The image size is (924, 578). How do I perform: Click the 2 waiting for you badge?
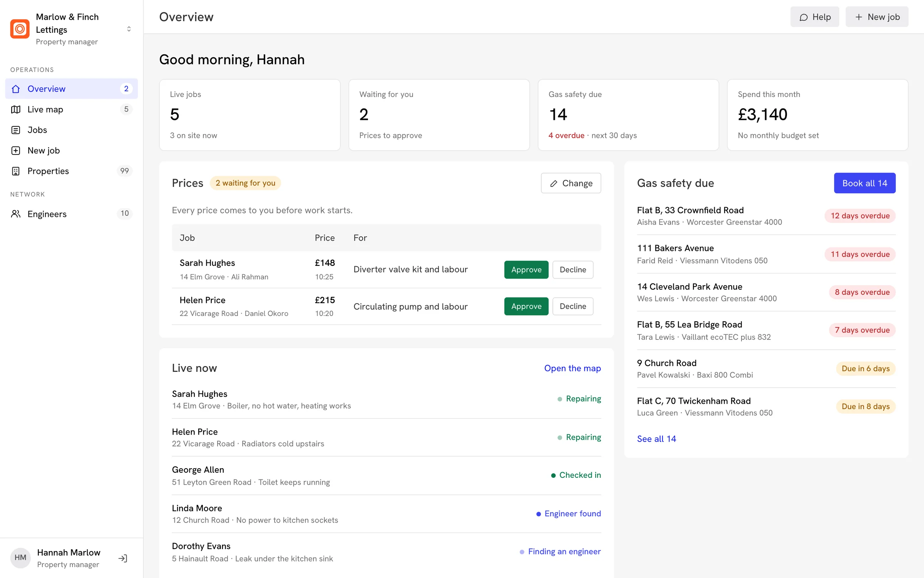[x=245, y=183]
